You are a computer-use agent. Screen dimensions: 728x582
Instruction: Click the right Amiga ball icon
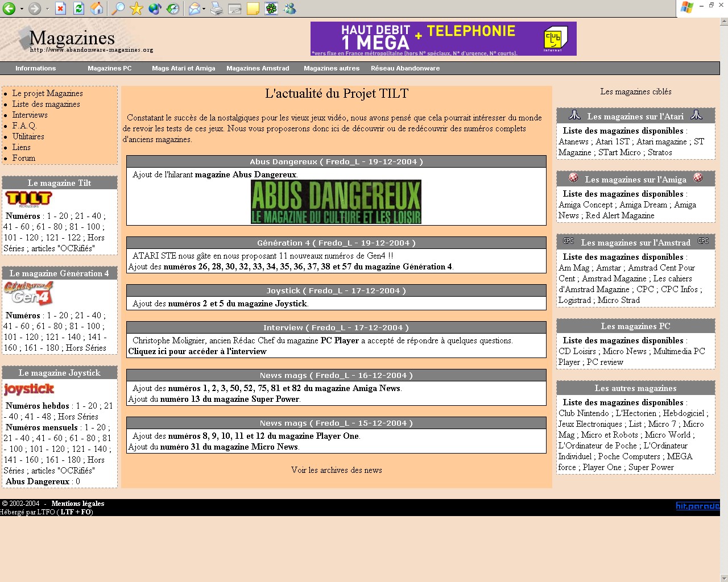(x=698, y=178)
